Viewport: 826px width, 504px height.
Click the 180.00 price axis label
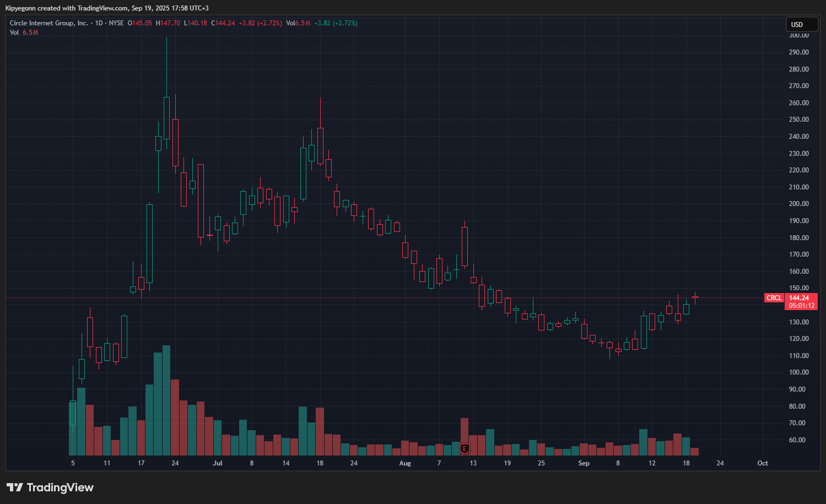[799, 238]
